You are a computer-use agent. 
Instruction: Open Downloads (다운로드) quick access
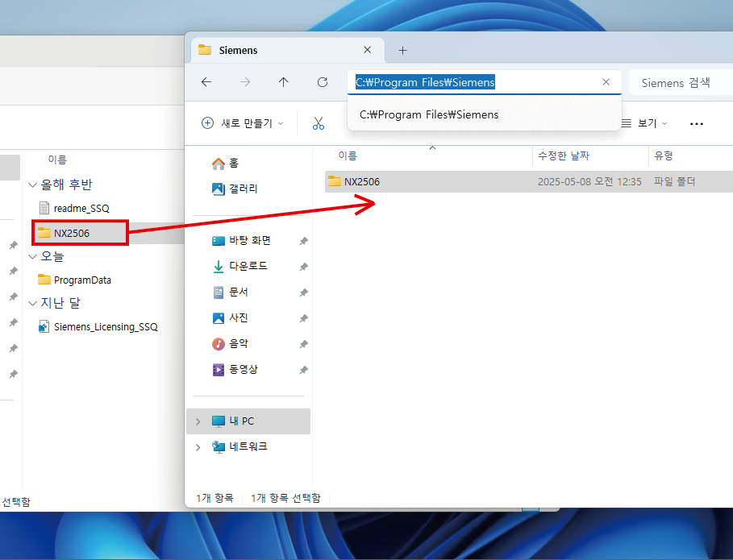[239, 266]
